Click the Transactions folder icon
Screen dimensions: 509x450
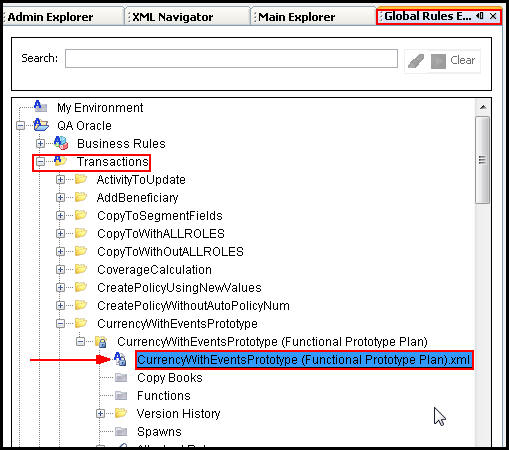[x=60, y=161]
